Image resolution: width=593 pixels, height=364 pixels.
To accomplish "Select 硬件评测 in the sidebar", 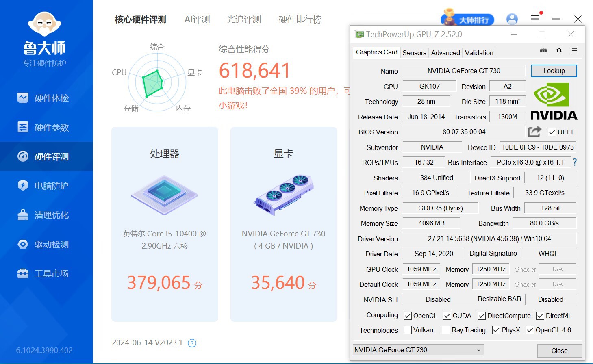I will tap(46, 156).
